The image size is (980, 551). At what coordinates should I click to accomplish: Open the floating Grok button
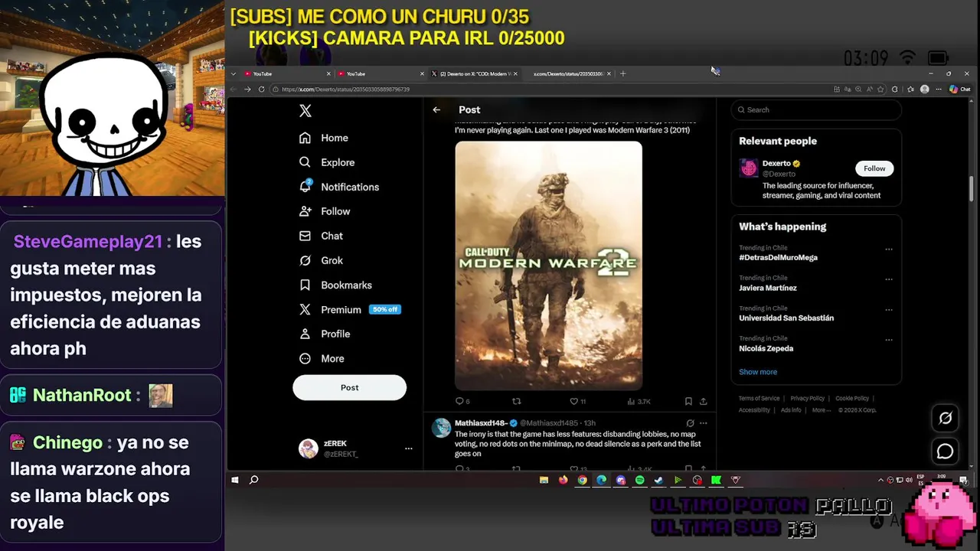pyautogui.click(x=946, y=418)
